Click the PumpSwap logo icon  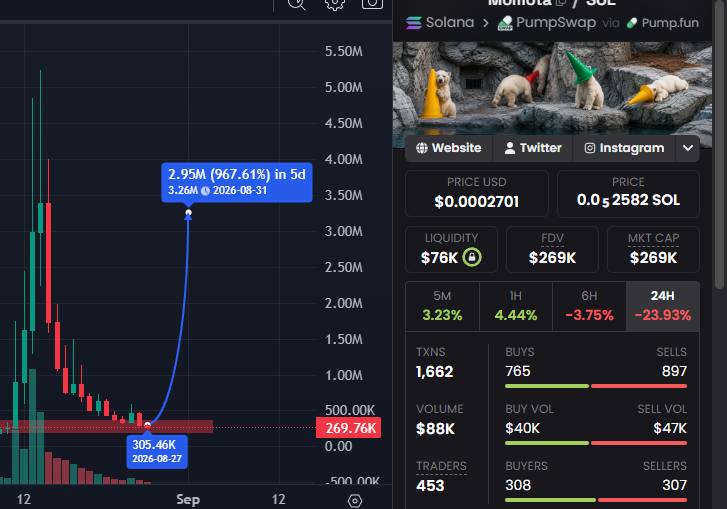[505, 23]
